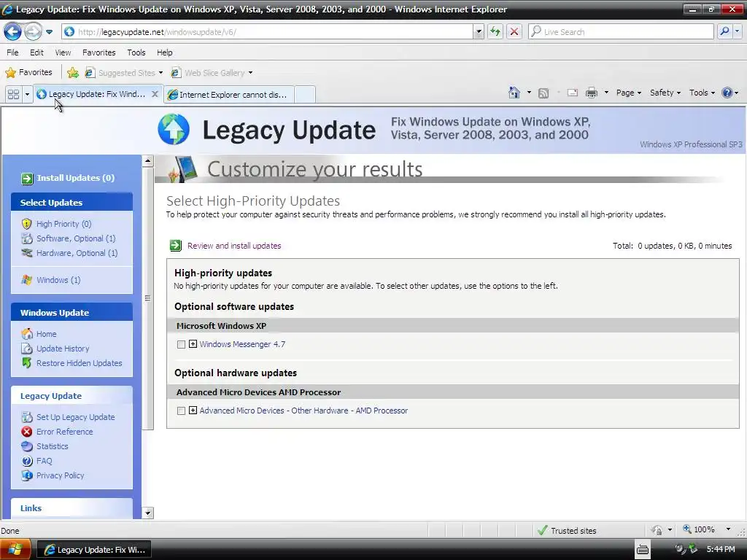Click the Refresh button in address bar
This screenshot has height=560, width=747.
[x=495, y=32]
